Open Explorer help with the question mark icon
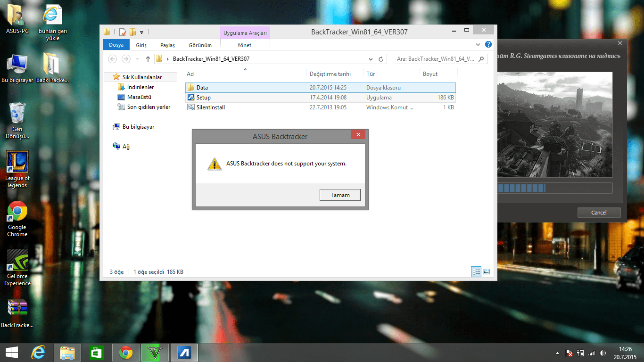The height and width of the screenshot is (362, 644). tap(488, 44)
